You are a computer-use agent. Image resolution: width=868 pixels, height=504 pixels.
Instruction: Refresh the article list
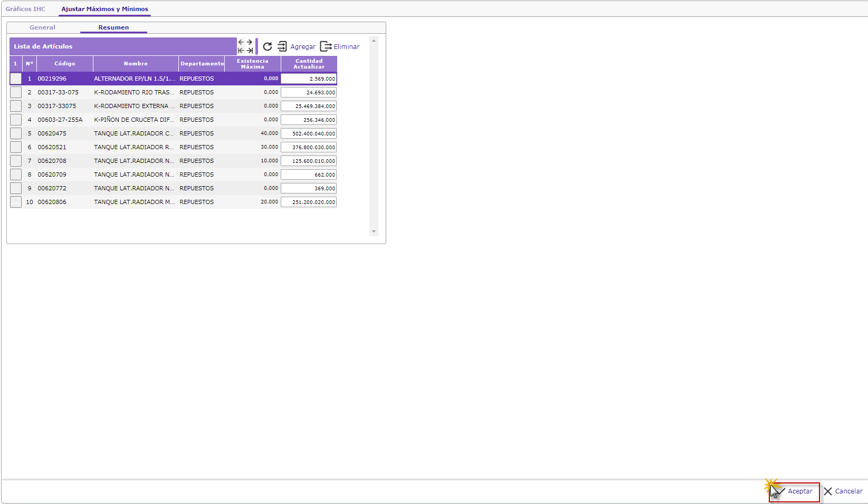[x=268, y=46]
